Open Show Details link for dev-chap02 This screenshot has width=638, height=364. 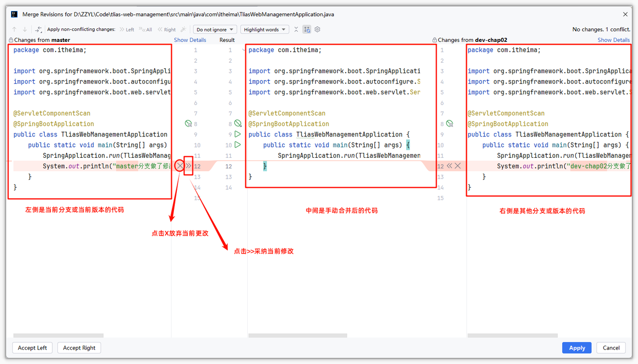614,40
